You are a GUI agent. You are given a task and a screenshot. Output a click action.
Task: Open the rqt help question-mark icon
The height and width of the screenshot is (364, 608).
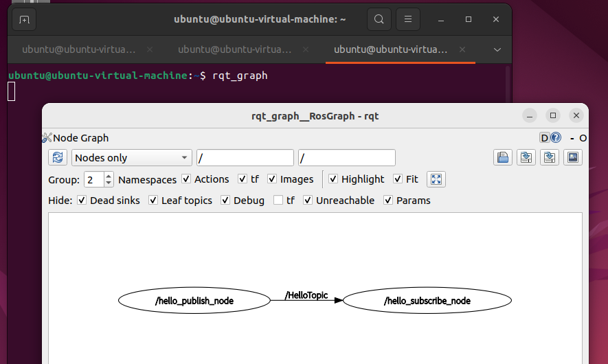[556, 137]
